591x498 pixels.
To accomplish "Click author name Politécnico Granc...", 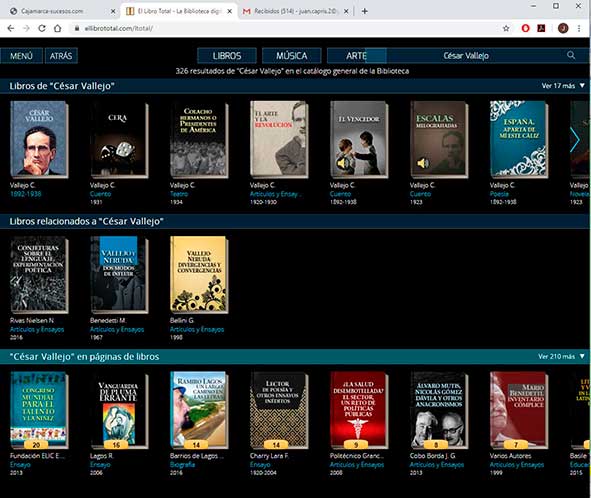I will 357,456.
